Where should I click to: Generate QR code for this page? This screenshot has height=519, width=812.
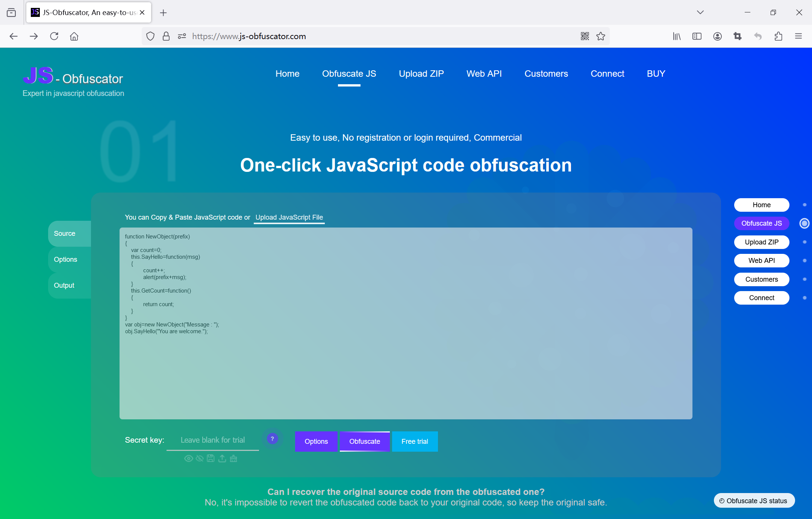pyautogui.click(x=585, y=36)
